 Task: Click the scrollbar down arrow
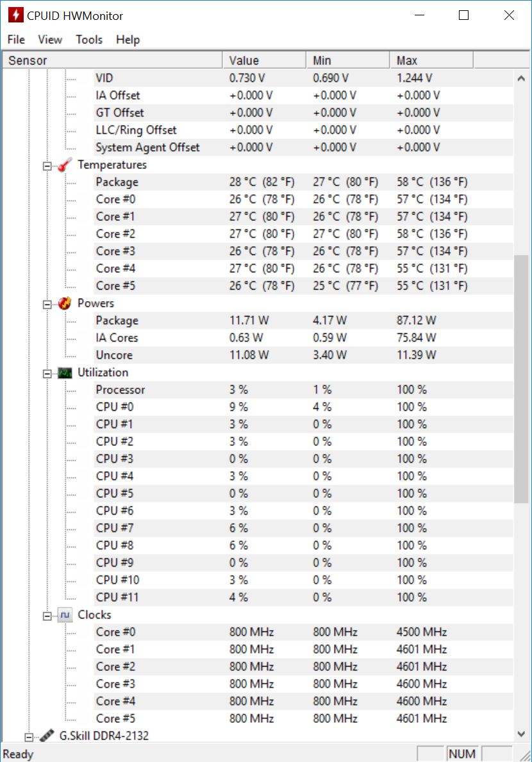click(520, 734)
